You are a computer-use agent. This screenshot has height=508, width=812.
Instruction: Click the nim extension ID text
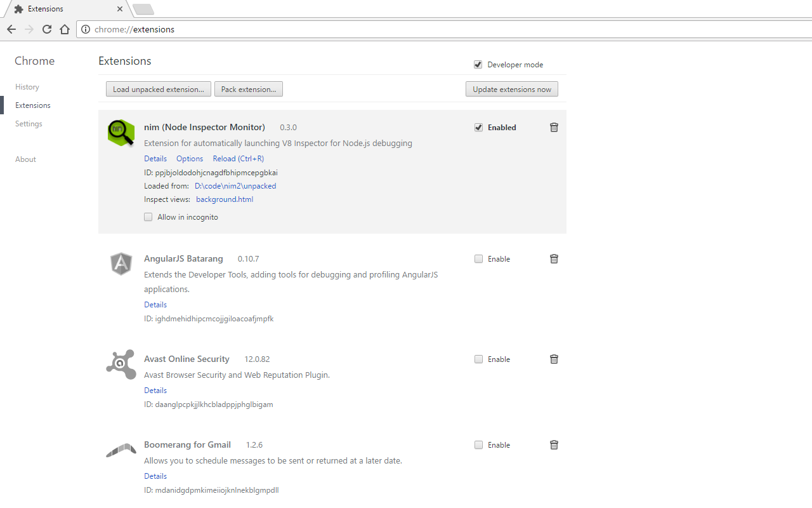coord(211,173)
